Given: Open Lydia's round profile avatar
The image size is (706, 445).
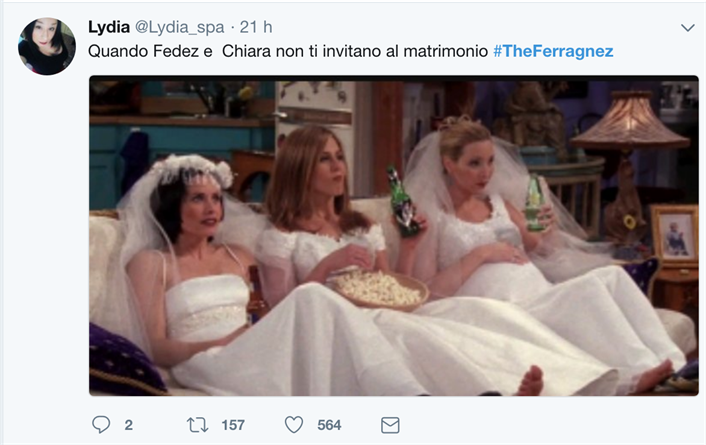Looking at the screenshot, I should [x=47, y=46].
